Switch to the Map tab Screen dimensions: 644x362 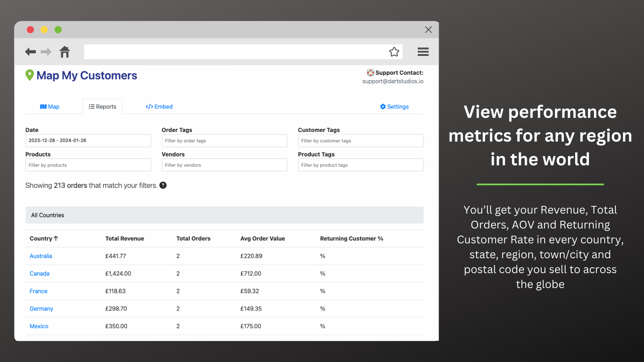point(50,107)
